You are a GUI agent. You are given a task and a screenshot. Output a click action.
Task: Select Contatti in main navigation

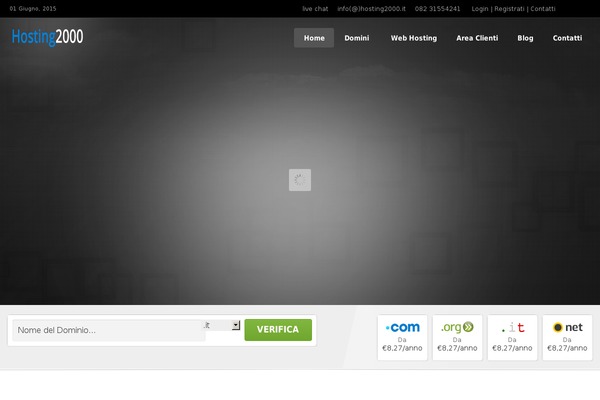(x=567, y=38)
